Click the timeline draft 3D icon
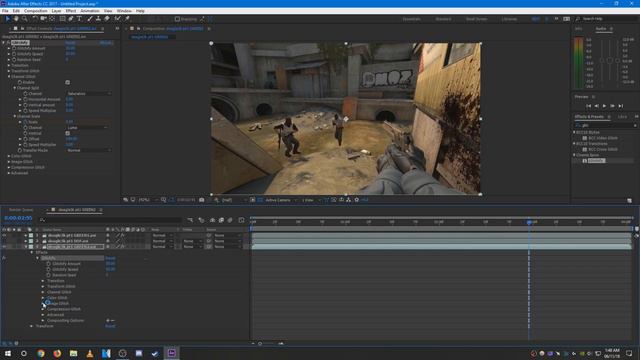 pos(201,220)
